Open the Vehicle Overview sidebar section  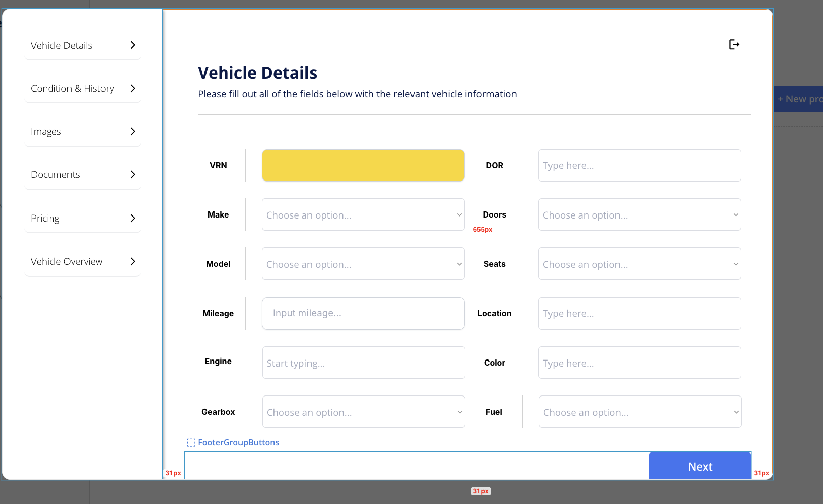(x=83, y=261)
